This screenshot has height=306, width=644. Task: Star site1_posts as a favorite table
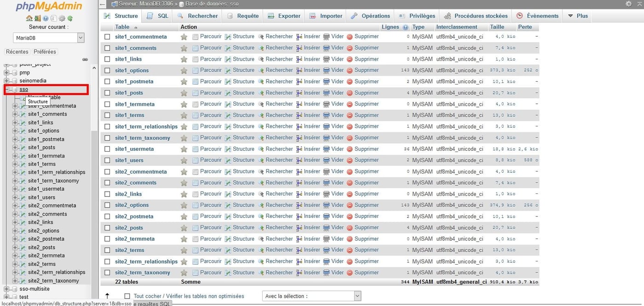(184, 93)
